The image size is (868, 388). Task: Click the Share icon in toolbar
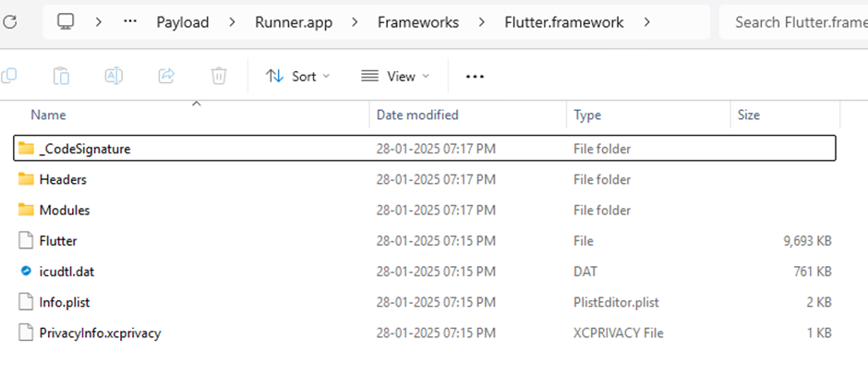(167, 76)
